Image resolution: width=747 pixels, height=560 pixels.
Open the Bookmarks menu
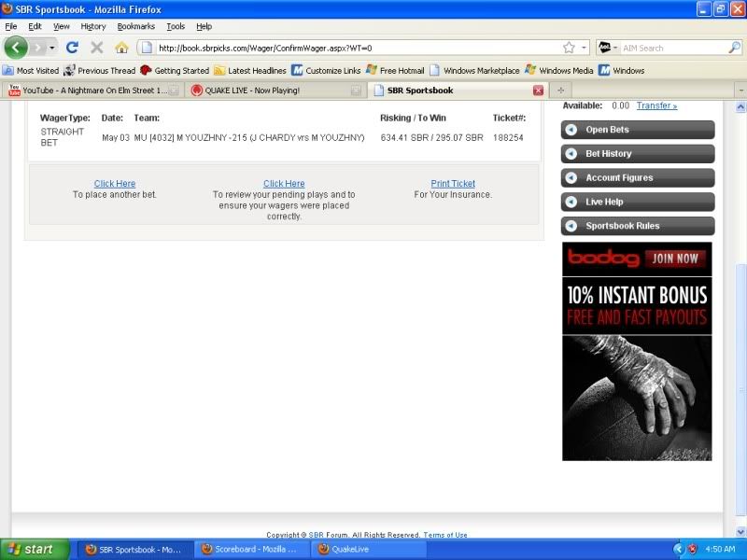[136, 26]
